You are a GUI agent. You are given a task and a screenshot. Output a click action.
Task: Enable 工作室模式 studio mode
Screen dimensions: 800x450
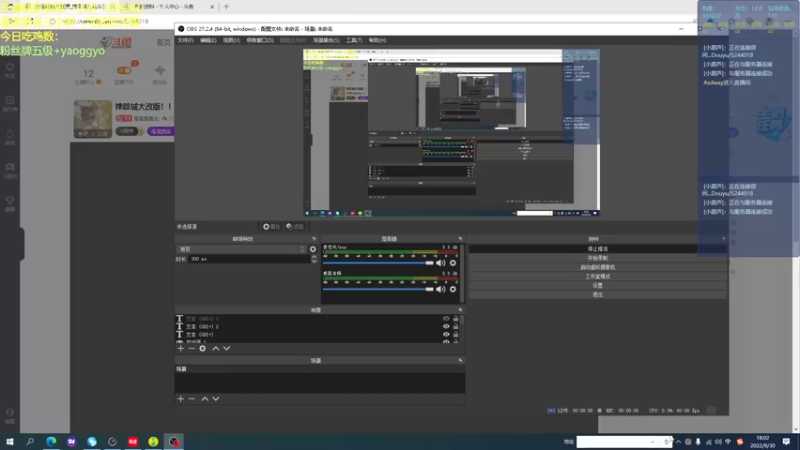coord(597,277)
